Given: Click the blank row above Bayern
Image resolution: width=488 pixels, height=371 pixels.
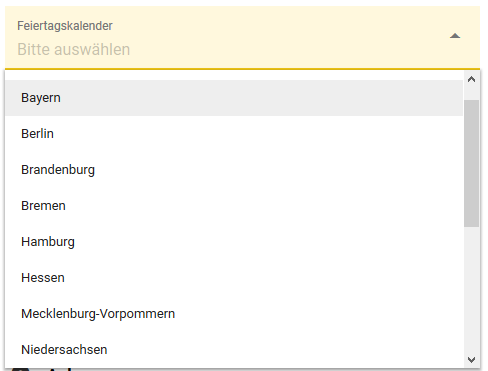Looking at the screenshot, I should click(x=234, y=75).
